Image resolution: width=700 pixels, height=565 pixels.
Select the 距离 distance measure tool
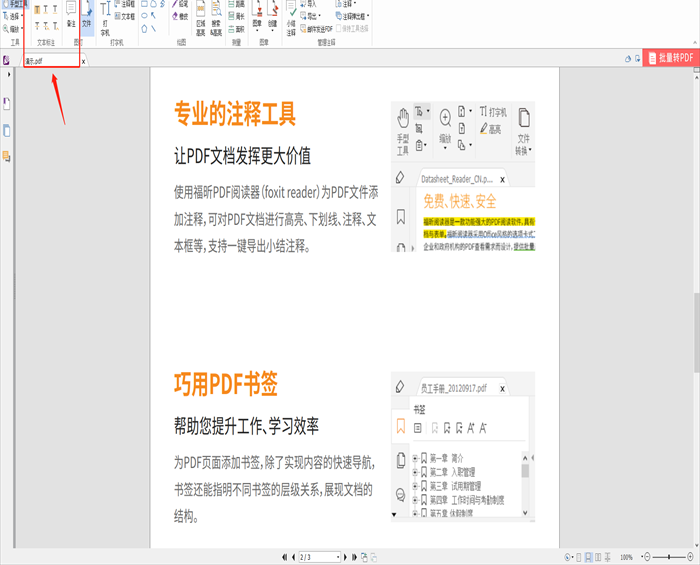coord(237,4)
